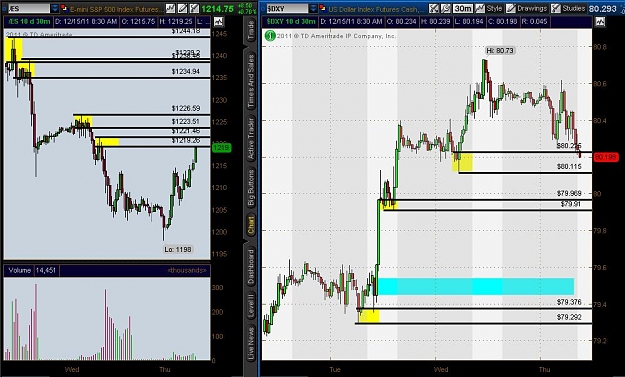The image size is (625, 377).
Task: Open the Style menu on $DXY chart
Action: coord(489,8)
